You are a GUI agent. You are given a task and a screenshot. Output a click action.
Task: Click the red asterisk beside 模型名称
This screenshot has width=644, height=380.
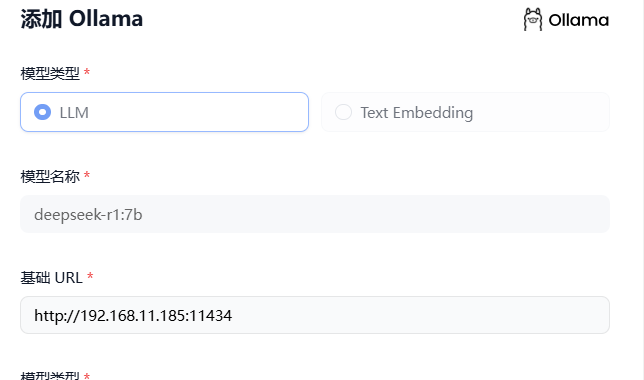pyautogui.click(x=87, y=175)
